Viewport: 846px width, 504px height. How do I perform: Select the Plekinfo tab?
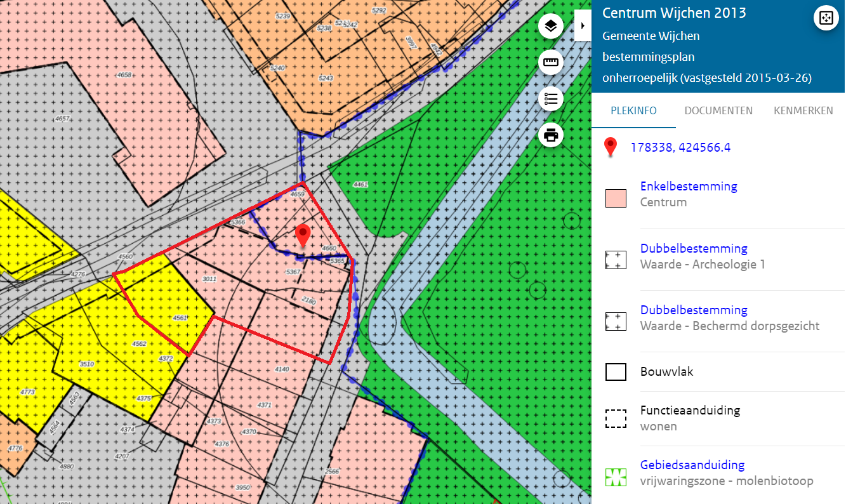[x=633, y=110]
